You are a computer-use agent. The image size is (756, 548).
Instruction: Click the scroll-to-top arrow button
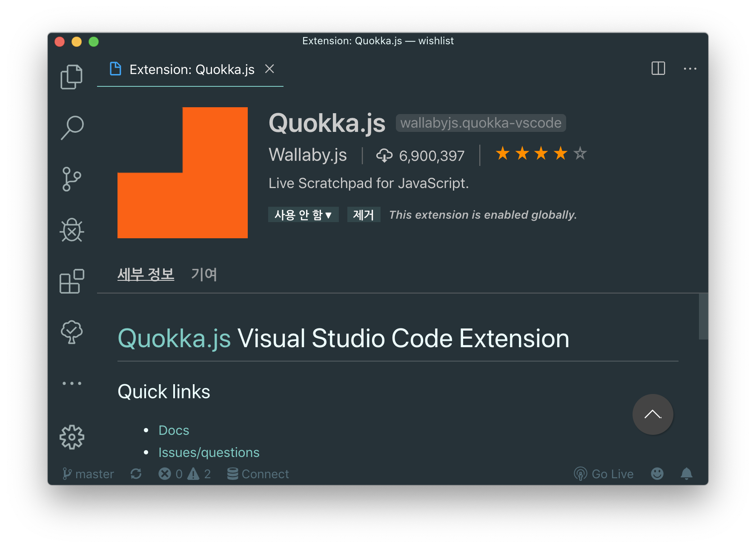coord(653,414)
